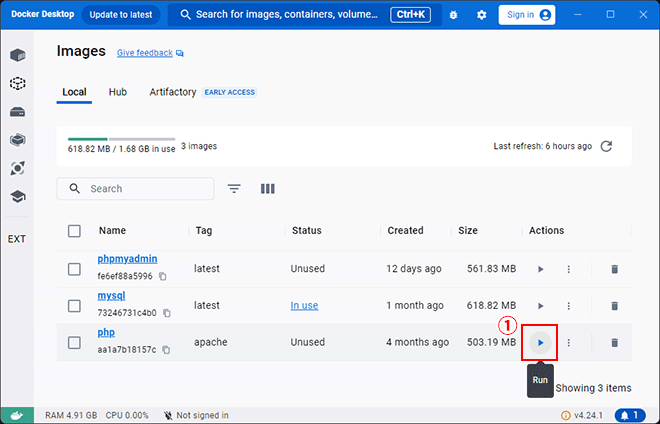Check the phpmyadmin row checkbox
The image size is (660, 424).
(x=74, y=269)
